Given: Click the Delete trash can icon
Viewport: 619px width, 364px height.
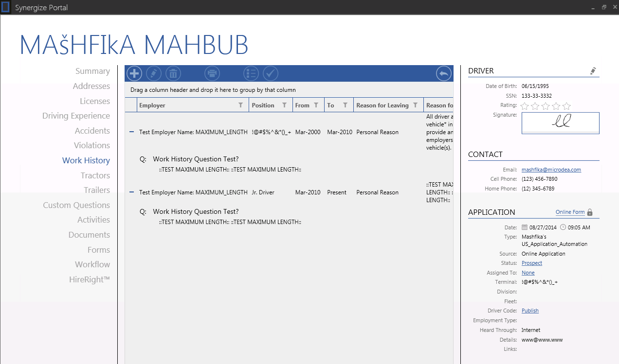Looking at the screenshot, I should coord(173,74).
